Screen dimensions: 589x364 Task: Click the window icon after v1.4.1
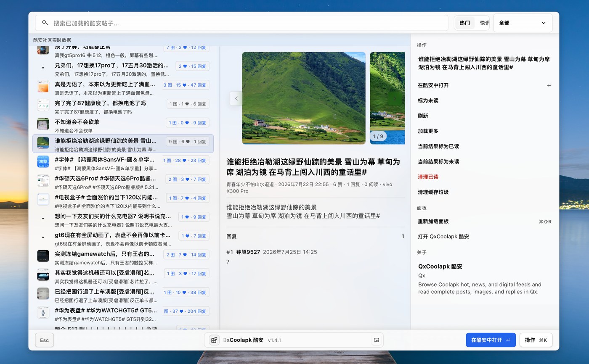click(x=376, y=340)
